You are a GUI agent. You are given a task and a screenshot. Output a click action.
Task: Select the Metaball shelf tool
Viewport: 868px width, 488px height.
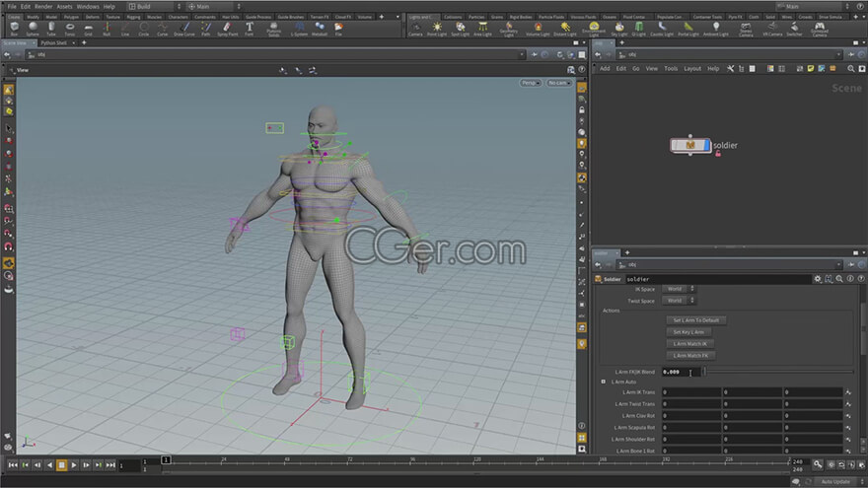320,29
